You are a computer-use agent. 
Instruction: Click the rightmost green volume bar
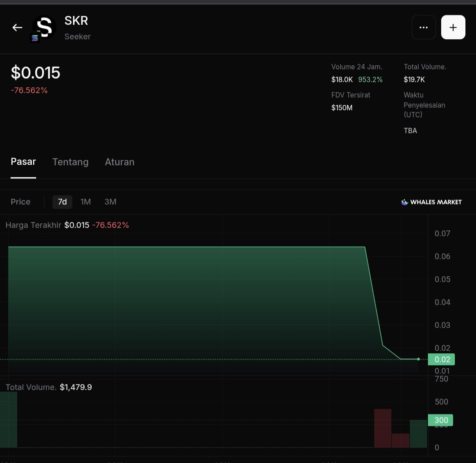coord(418,434)
